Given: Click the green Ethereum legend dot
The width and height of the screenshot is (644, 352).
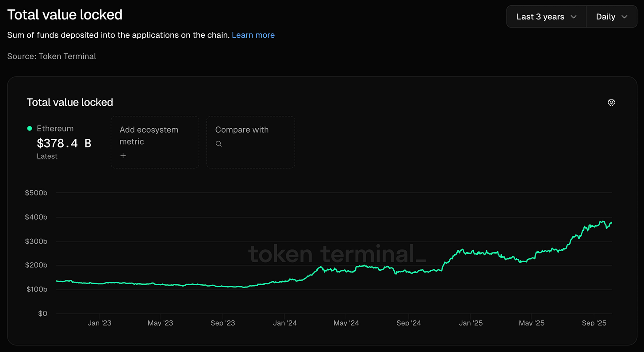Looking at the screenshot, I should [x=30, y=129].
